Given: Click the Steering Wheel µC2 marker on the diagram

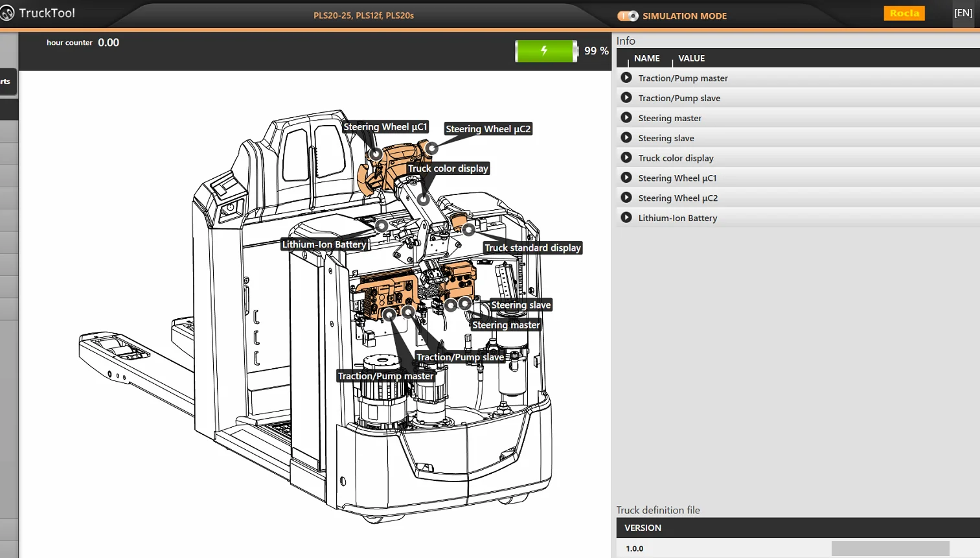Looking at the screenshot, I should click(x=432, y=148).
